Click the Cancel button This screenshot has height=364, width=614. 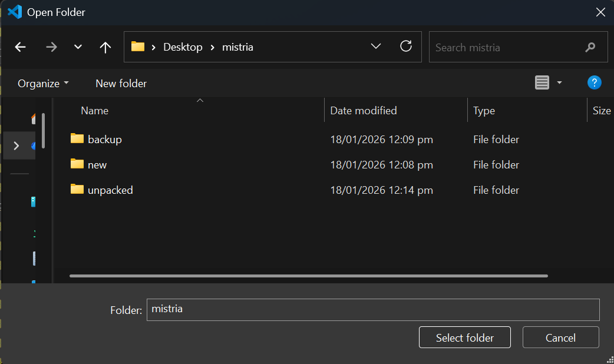tap(560, 337)
